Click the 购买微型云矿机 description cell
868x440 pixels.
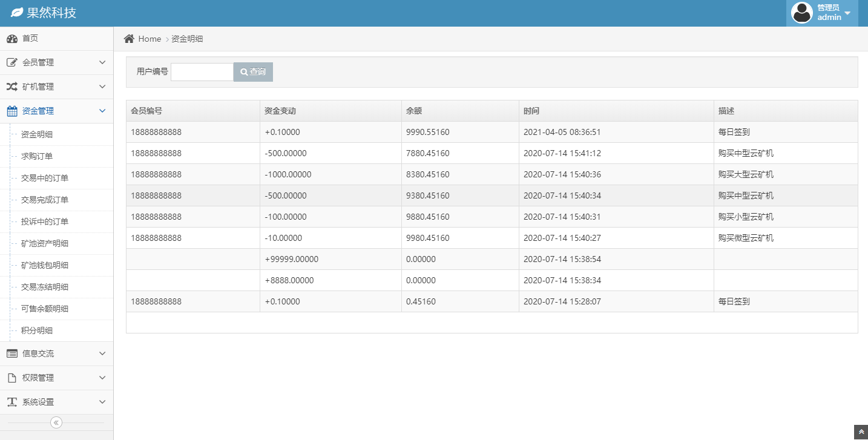pyautogui.click(x=786, y=238)
